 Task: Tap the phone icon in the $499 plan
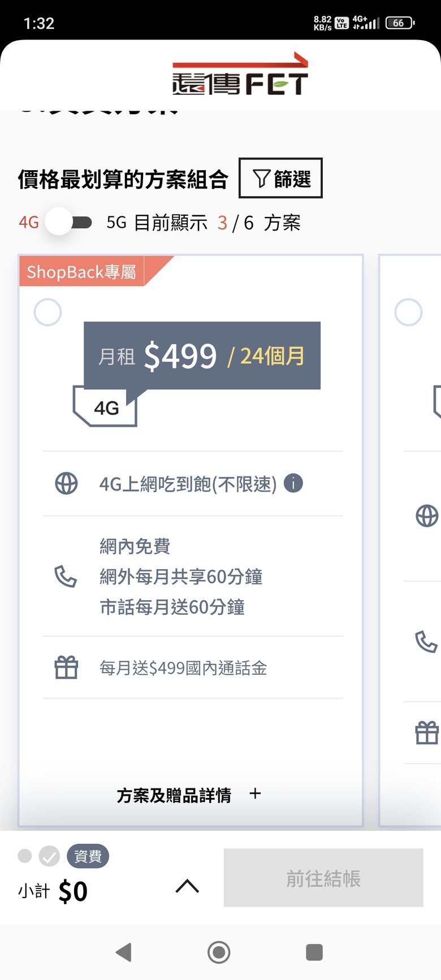coord(66,576)
